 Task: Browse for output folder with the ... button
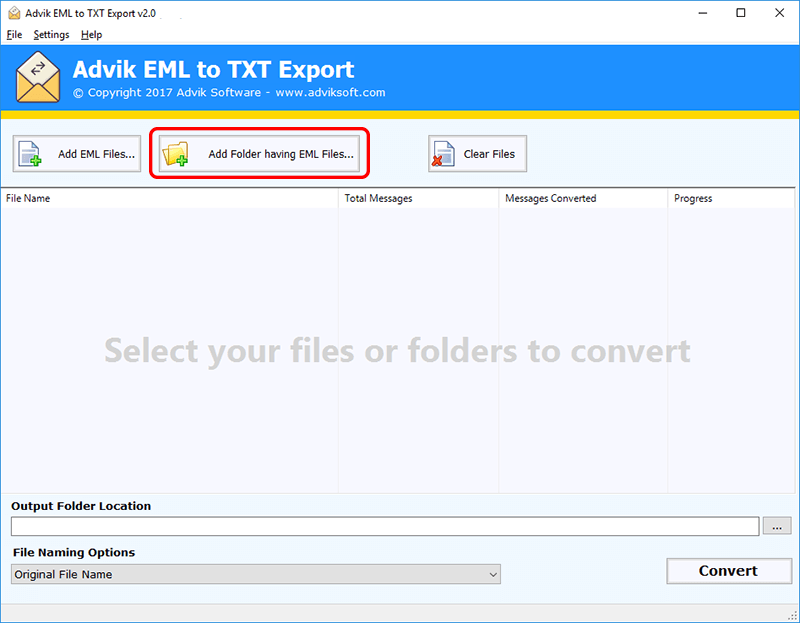pos(777,526)
